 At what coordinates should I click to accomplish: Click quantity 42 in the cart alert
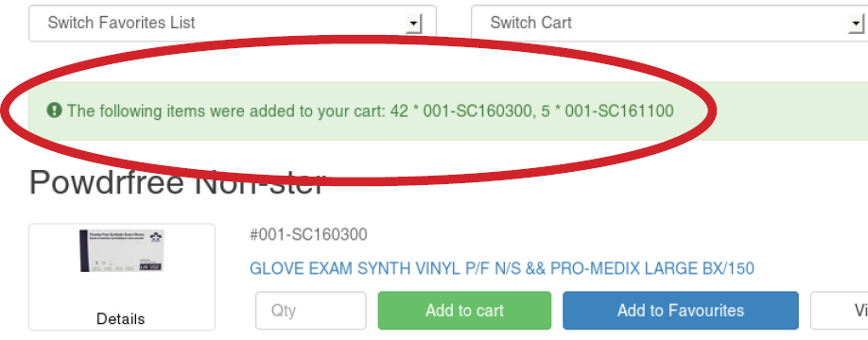[399, 111]
